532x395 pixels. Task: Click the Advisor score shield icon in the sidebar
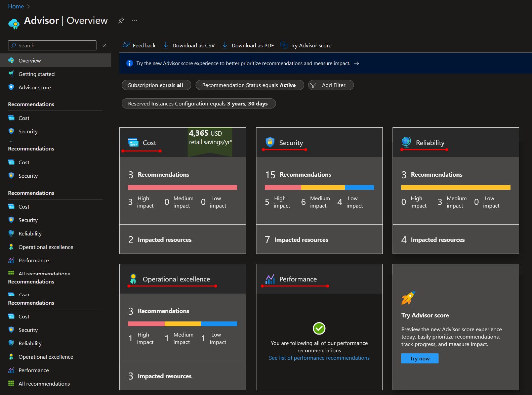pos(11,87)
